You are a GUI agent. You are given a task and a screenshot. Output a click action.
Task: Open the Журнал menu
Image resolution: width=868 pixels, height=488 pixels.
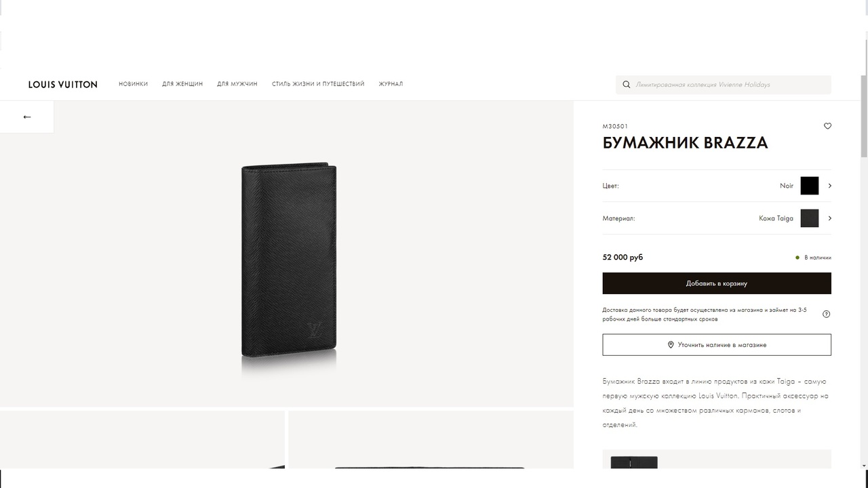coord(391,84)
